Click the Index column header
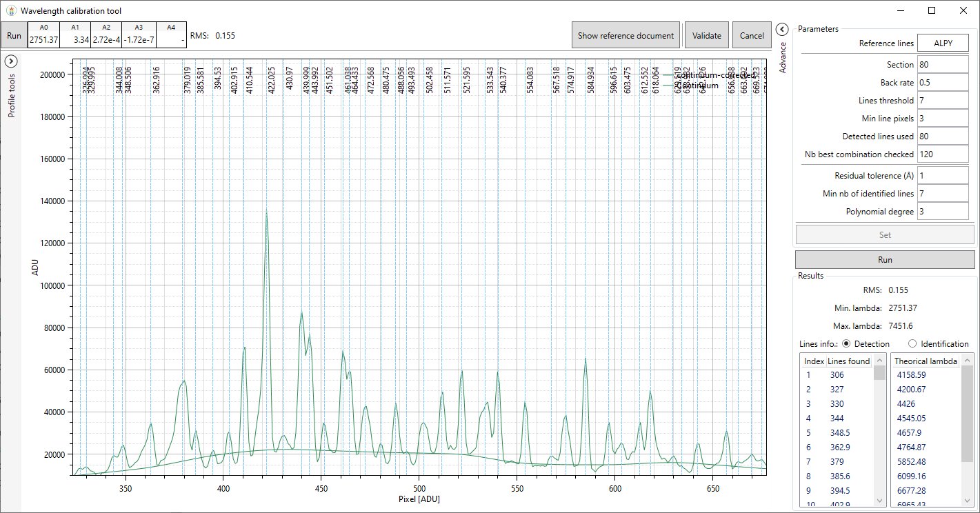The image size is (980, 513). 813,361
